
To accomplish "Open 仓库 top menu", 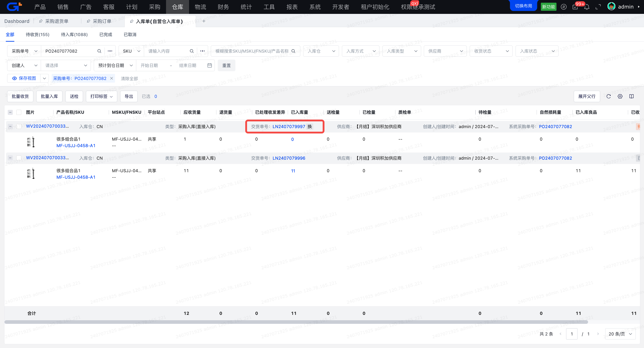I will (x=177, y=7).
